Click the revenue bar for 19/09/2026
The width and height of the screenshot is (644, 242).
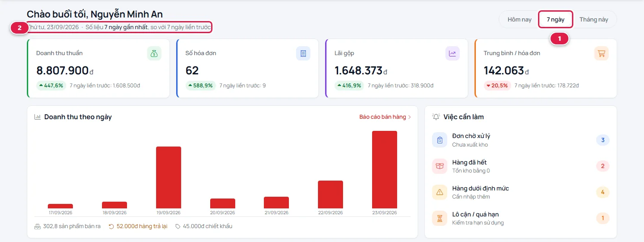click(x=169, y=177)
